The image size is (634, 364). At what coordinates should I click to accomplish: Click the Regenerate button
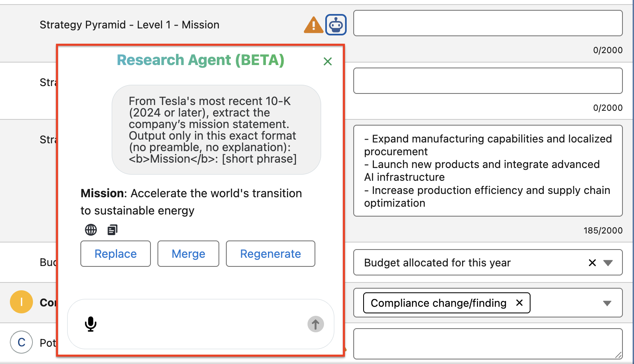coord(270,254)
